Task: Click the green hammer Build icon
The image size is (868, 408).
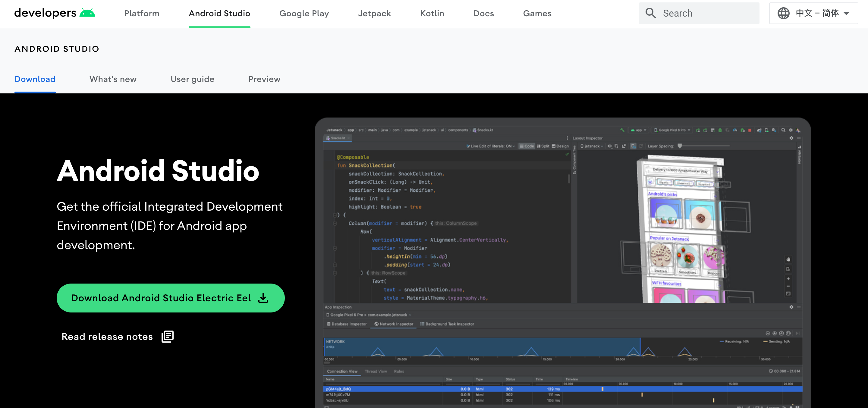Action: pyautogui.click(x=622, y=130)
